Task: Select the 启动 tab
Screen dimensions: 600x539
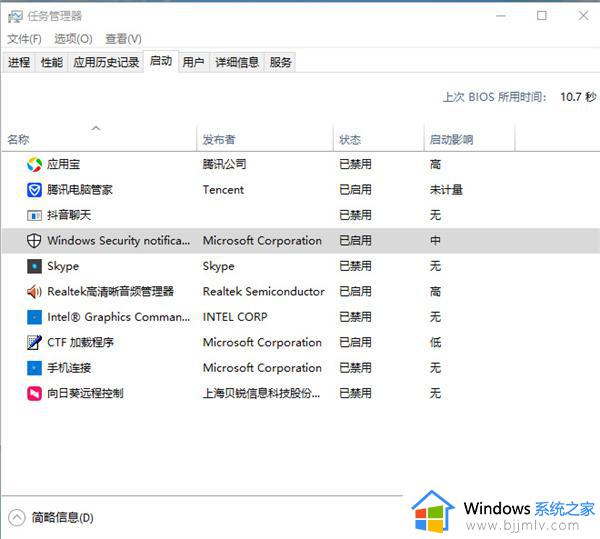Action: point(161,61)
